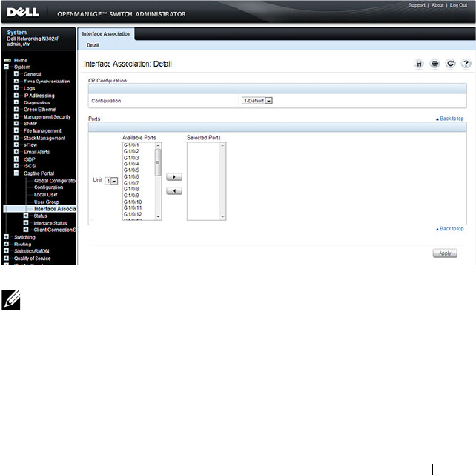The height and width of the screenshot is (475, 476).
Task: Expand the Client Connection node
Action: pos(26,230)
